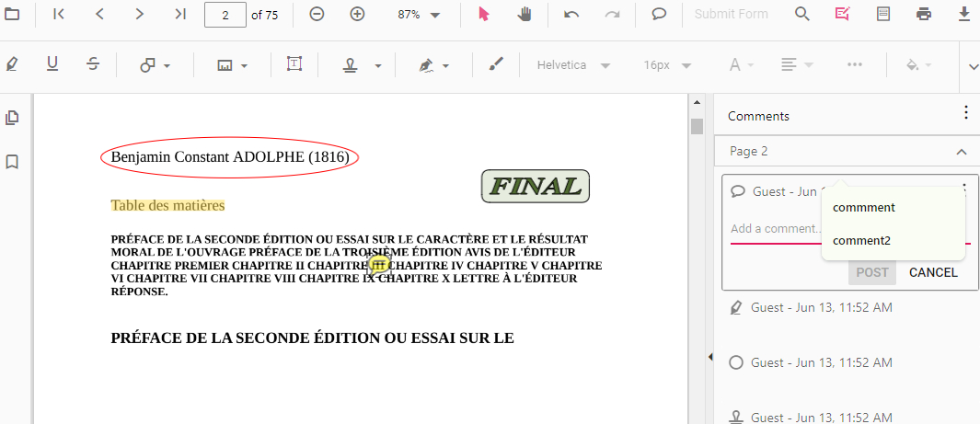Open a file with the folder icon
The image size is (980, 424).
tap(12, 15)
